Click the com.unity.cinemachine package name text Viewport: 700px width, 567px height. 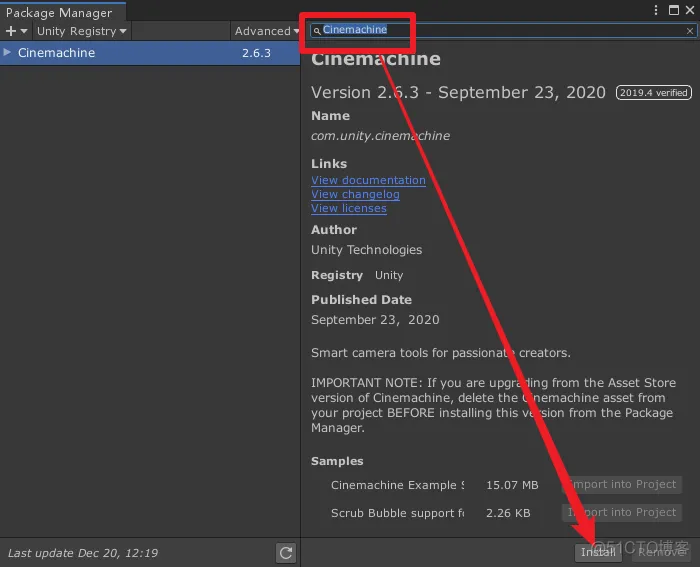click(x=380, y=135)
